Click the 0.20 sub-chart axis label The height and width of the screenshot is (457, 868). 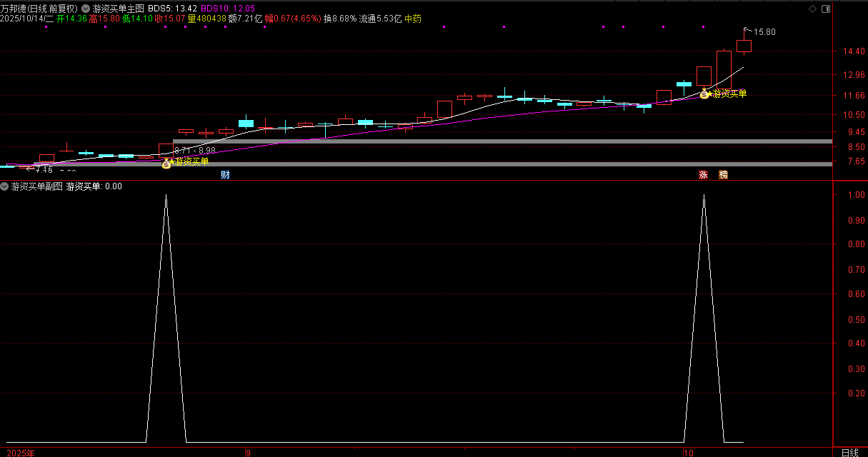(855, 393)
